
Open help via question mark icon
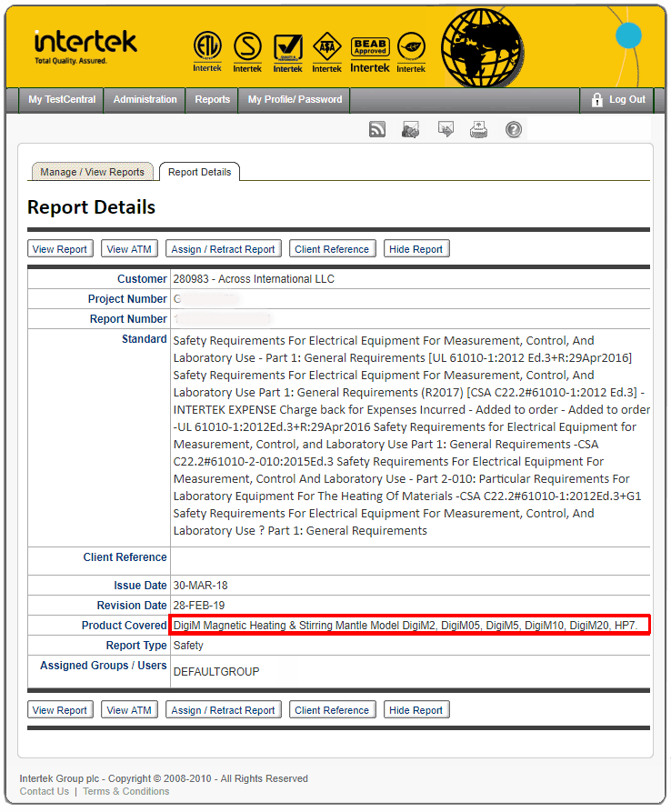pos(514,130)
